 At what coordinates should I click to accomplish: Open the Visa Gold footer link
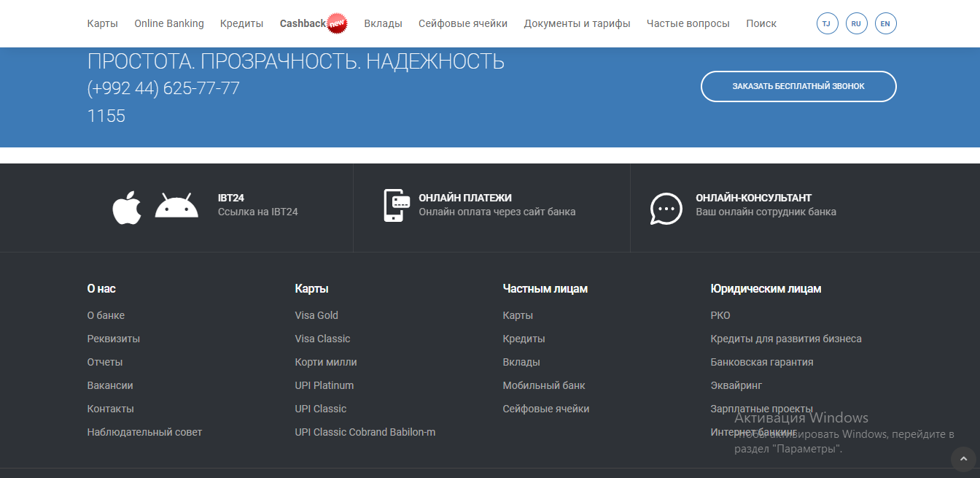(316, 315)
